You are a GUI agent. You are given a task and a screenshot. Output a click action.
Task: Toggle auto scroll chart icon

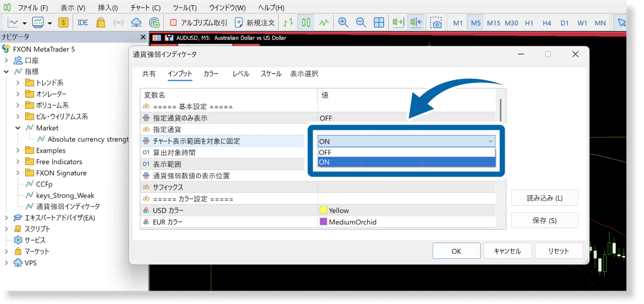(x=398, y=23)
